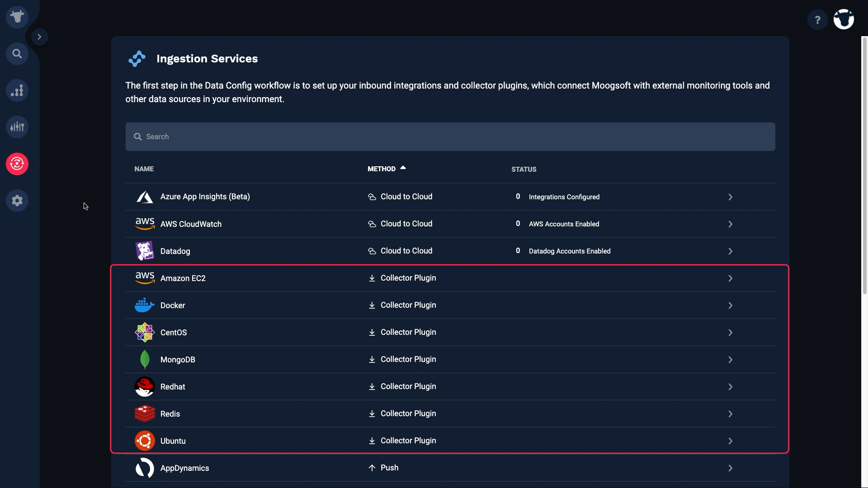Open Redis row chevron

pyautogui.click(x=730, y=414)
